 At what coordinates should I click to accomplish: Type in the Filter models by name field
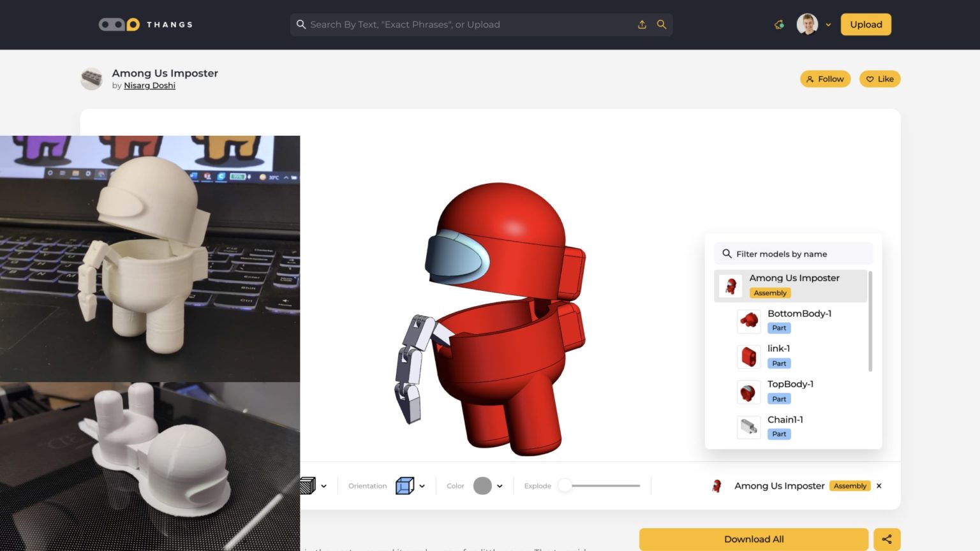(x=793, y=253)
